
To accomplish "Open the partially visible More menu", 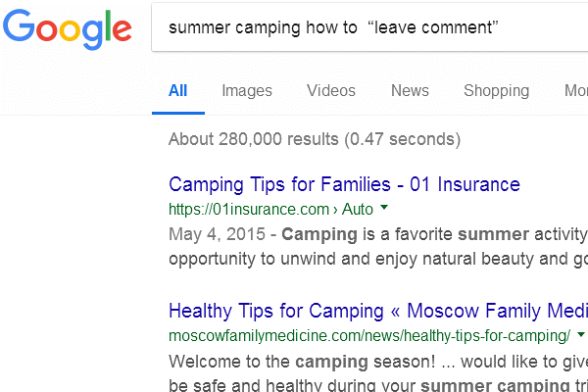I will [x=576, y=91].
